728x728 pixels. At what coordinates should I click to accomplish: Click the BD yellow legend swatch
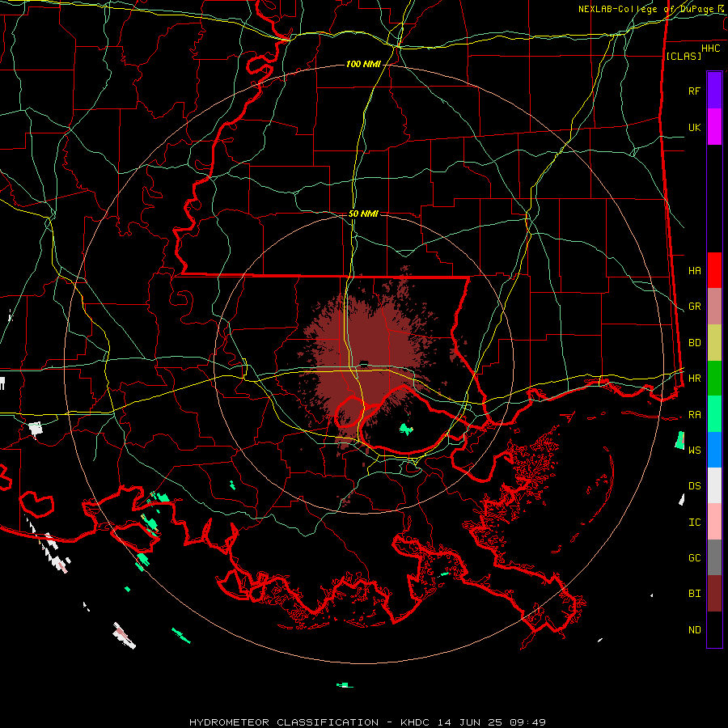point(714,343)
